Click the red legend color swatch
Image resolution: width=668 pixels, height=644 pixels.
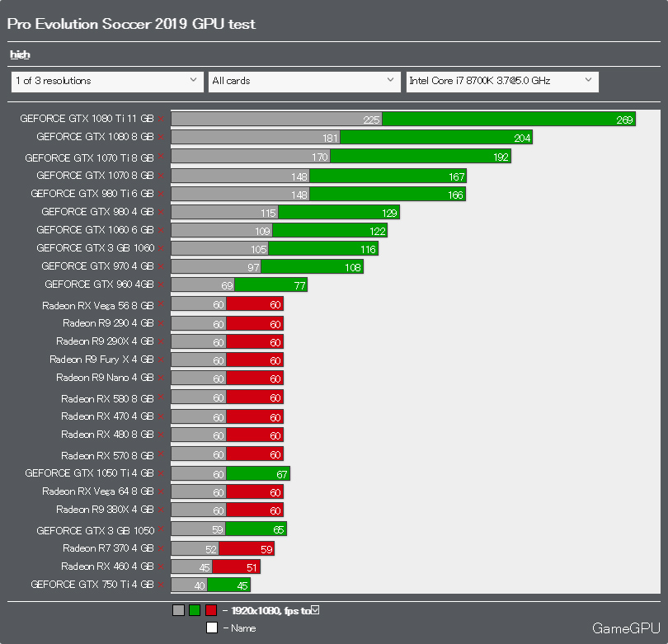[211, 610]
